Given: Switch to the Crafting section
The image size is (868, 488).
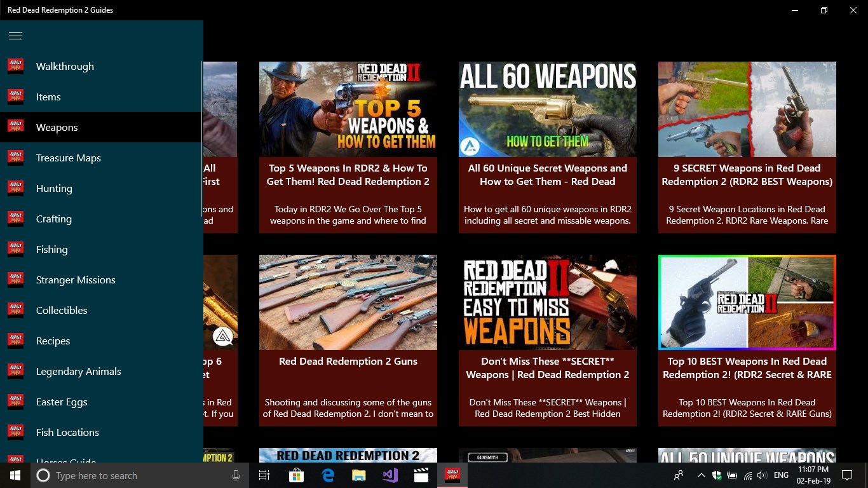Looking at the screenshot, I should (100, 219).
